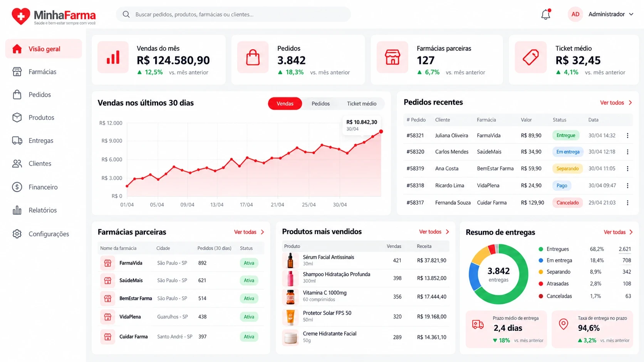Switch the chart to Pedidos
Image resolution: width=644 pixels, height=362 pixels.
320,103
